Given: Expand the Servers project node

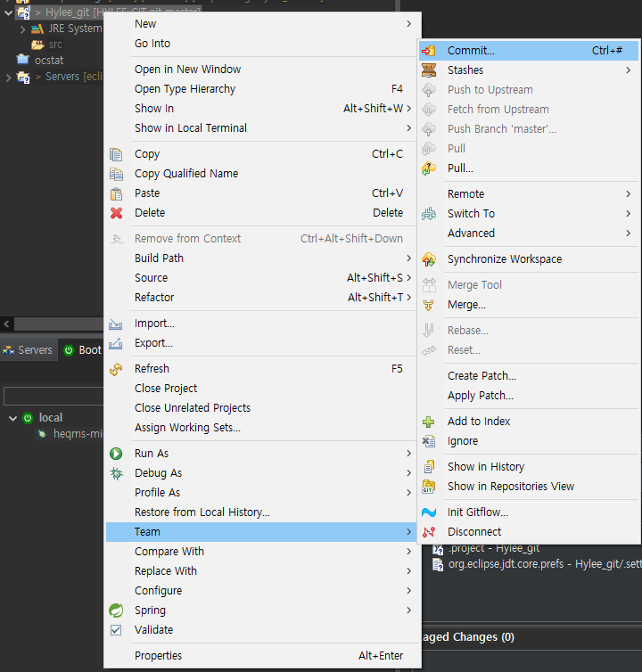Looking at the screenshot, I should pos(8,78).
